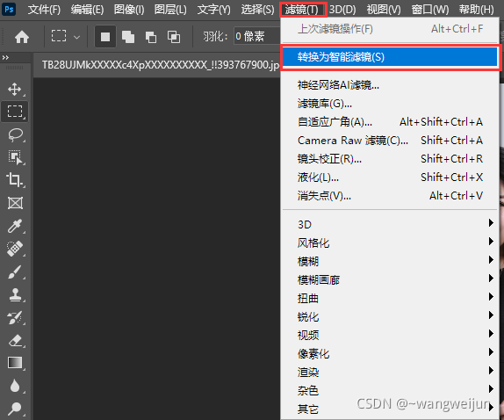
Task: Open the 图像(I) menu
Action: coord(129,10)
